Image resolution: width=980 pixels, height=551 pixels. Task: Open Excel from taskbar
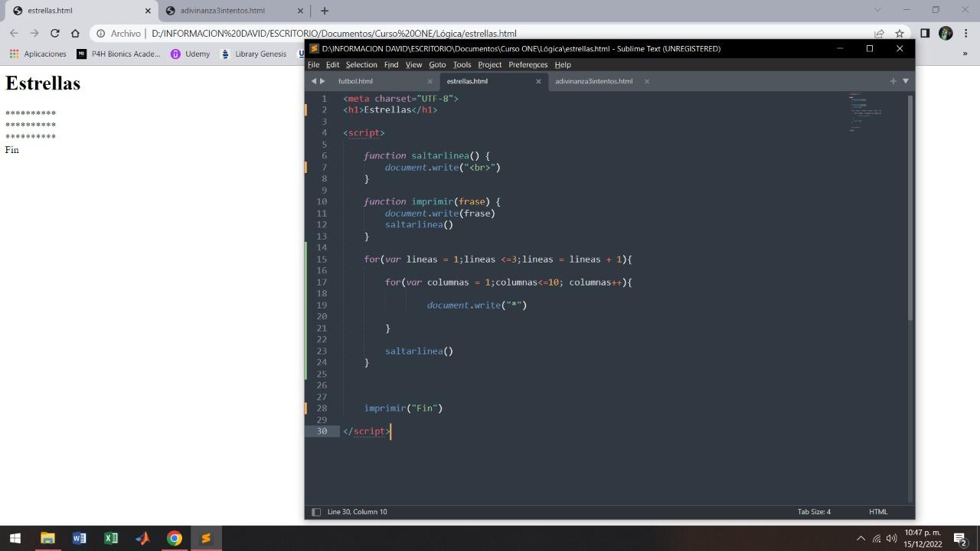[111, 538]
